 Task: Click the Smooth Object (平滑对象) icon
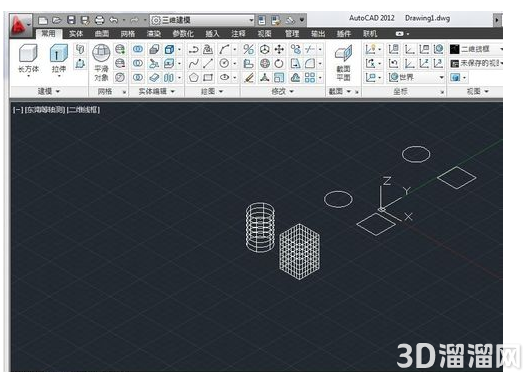(101, 62)
